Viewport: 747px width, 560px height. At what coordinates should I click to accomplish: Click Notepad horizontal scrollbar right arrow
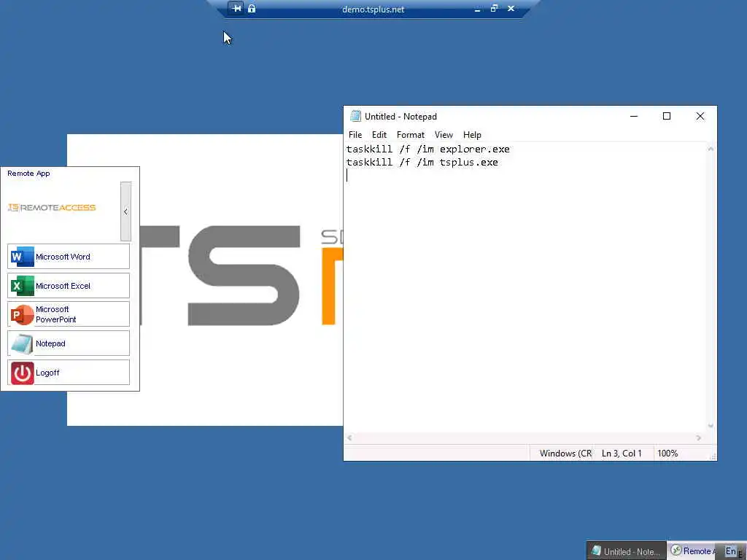(699, 437)
